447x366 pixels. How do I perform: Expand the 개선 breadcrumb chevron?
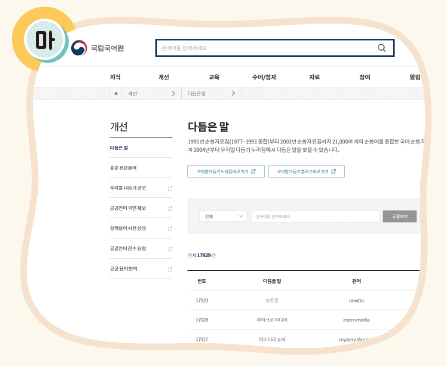tap(173, 94)
